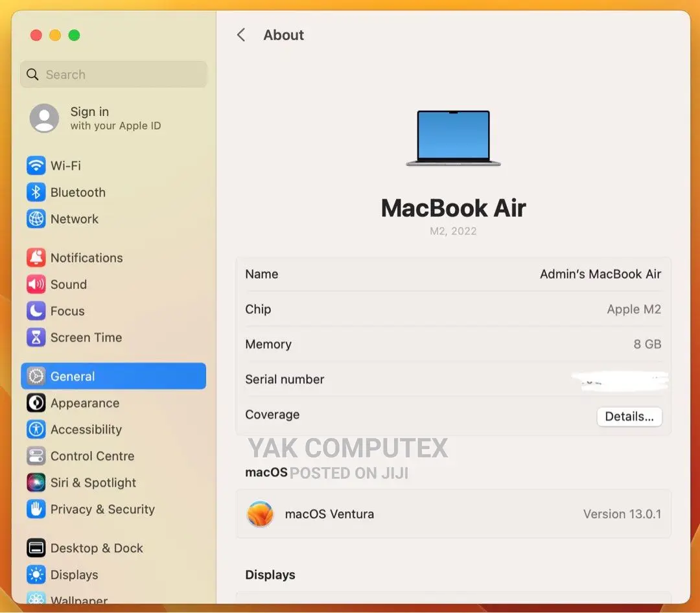Close the window with red button

pos(36,35)
